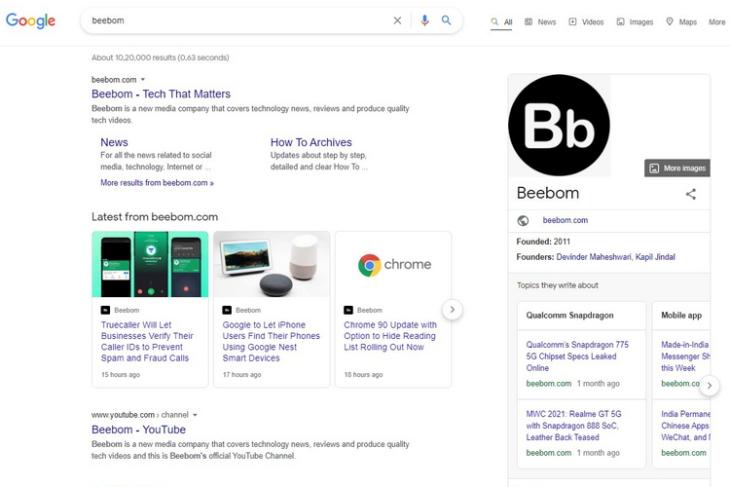The height and width of the screenshot is (487, 730).
Task: Open beebom.com link in knowledge panel
Action: coord(565,220)
